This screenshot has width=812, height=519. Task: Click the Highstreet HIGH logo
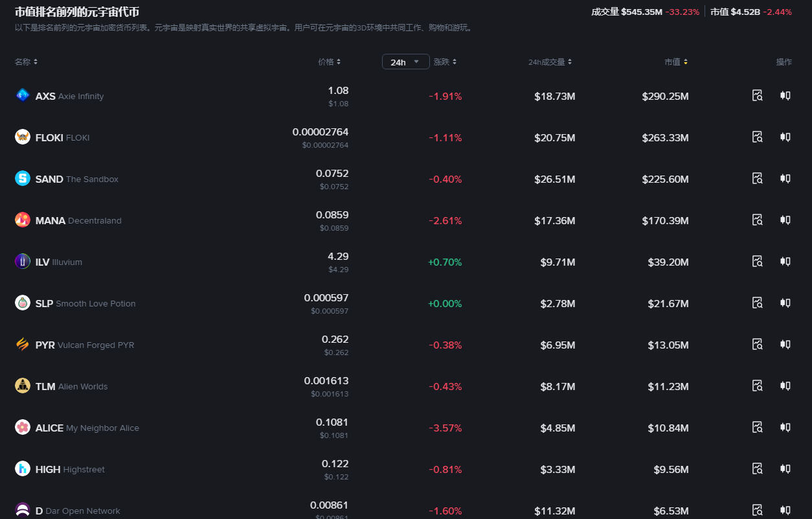tap(23, 468)
